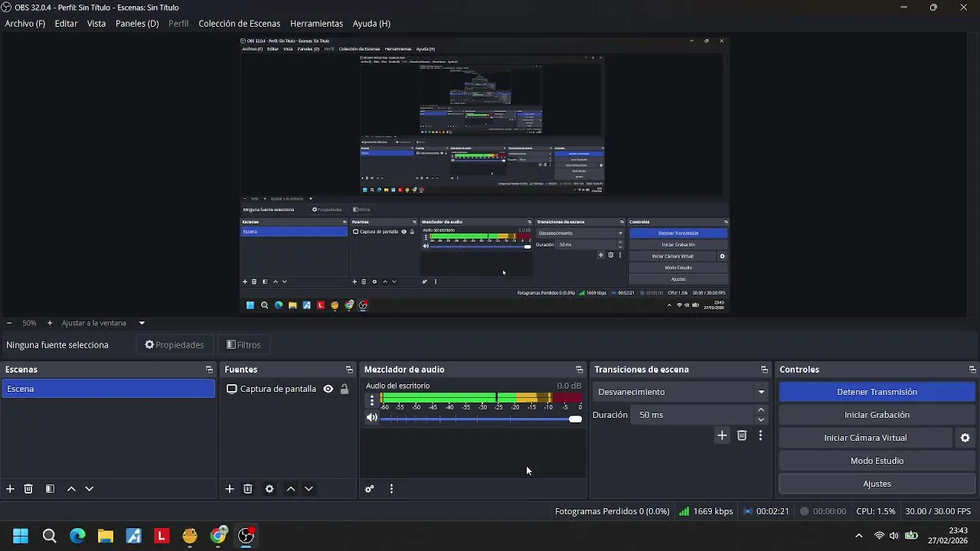Click the 1669 kbps status indicator

pyautogui.click(x=706, y=511)
